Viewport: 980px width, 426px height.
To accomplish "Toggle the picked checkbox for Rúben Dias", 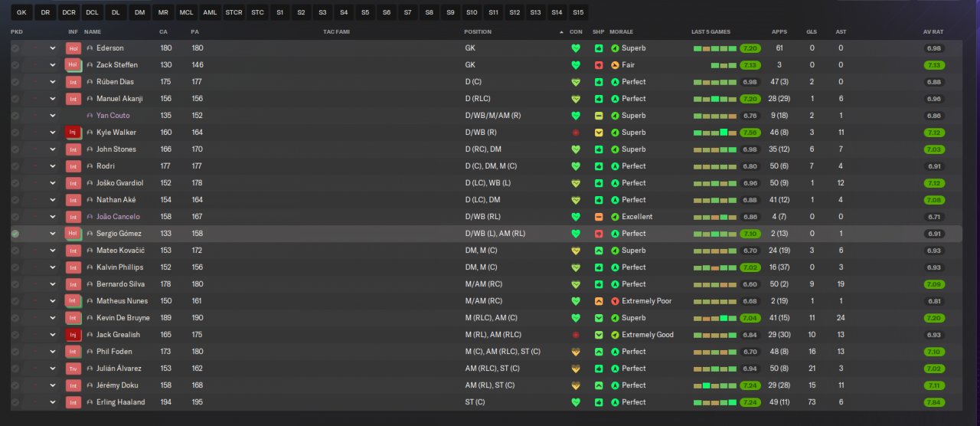I will pos(15,82).
